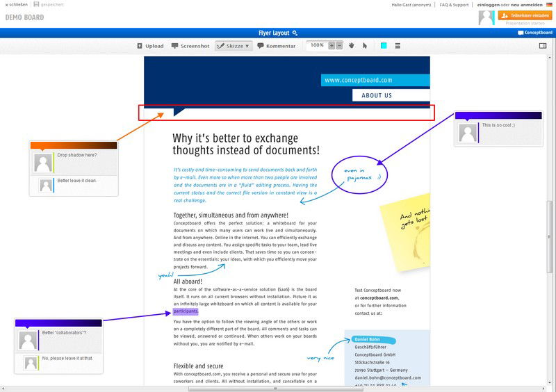The image size is (556, 392).
Task: Open the 'Drop shadow here?' comment
Action: tap(77, 155)
